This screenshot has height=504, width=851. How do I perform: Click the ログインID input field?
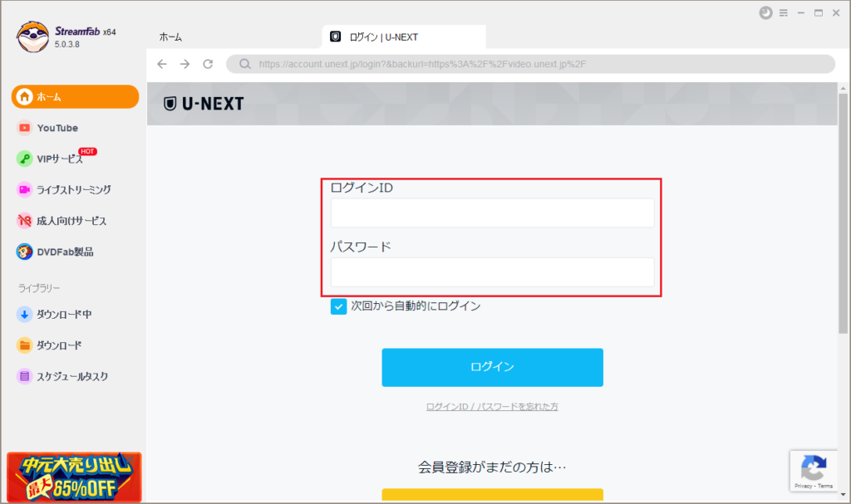pos(492,213)
